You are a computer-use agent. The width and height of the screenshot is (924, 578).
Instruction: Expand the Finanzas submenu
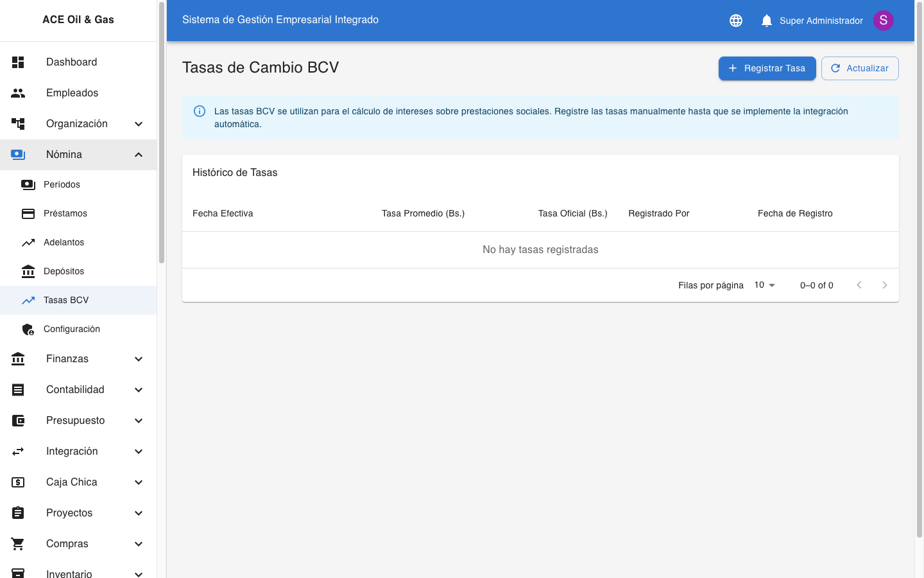click(139, 359)
